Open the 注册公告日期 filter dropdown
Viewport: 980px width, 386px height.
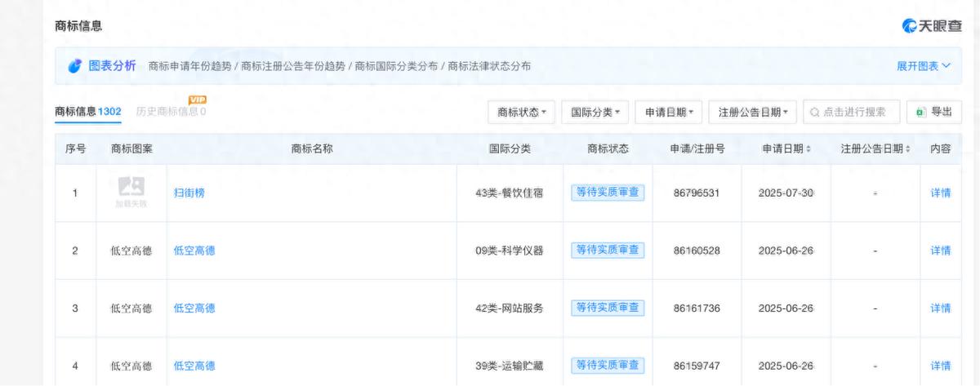point(752,113)
